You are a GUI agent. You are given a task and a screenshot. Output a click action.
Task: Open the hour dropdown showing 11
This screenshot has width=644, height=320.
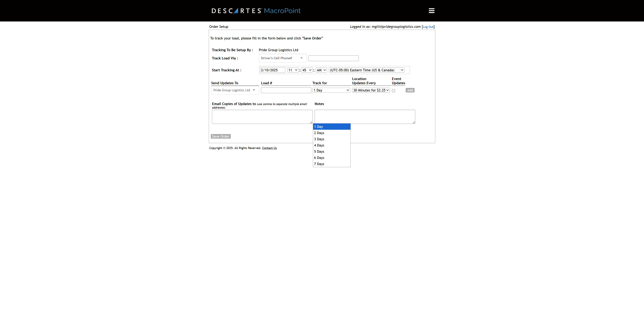292,70
